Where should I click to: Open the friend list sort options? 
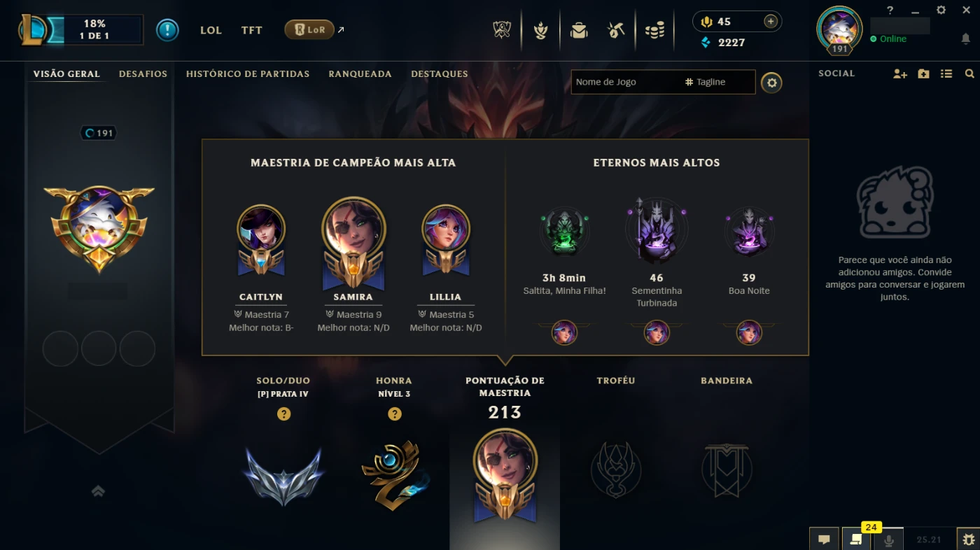946,73
